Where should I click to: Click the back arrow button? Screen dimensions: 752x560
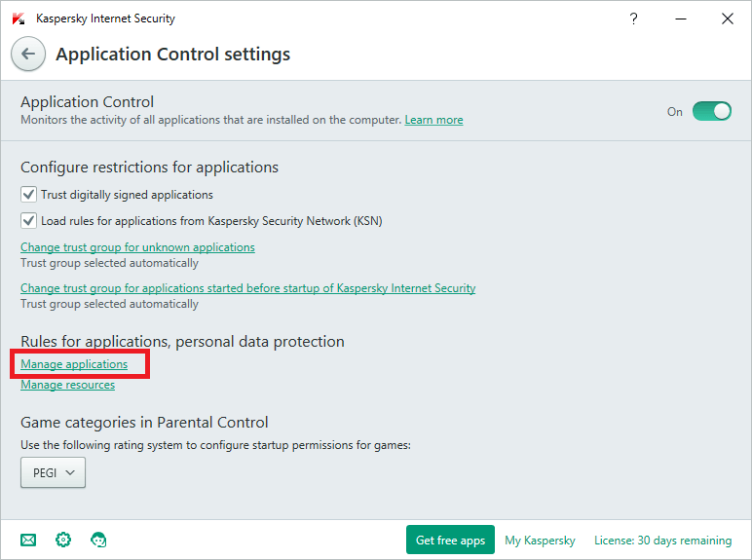pyautogui.click(x=28, y=55)
